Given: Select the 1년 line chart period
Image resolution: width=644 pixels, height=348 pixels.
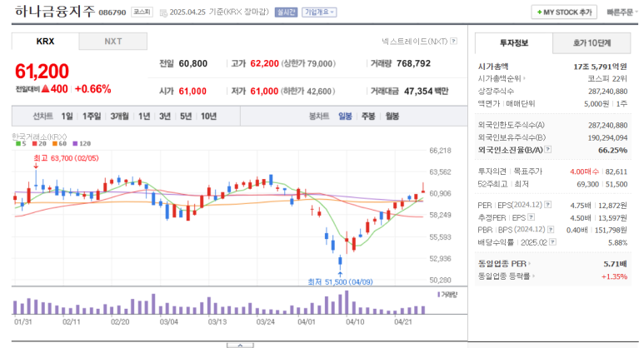Looking at the screenshot, I should click(144, 116).
